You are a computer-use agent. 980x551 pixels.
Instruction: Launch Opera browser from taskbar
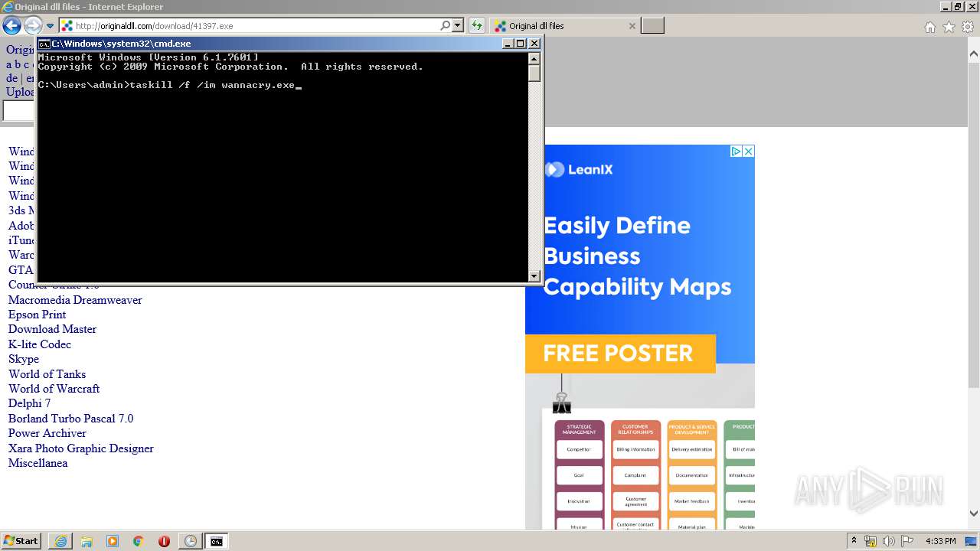tap(164, 541)
